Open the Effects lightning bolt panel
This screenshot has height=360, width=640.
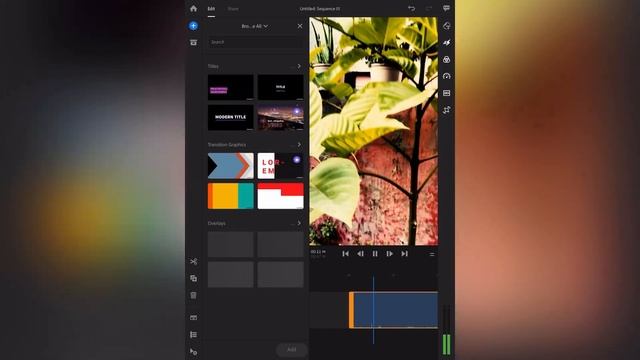pos(447,43)
